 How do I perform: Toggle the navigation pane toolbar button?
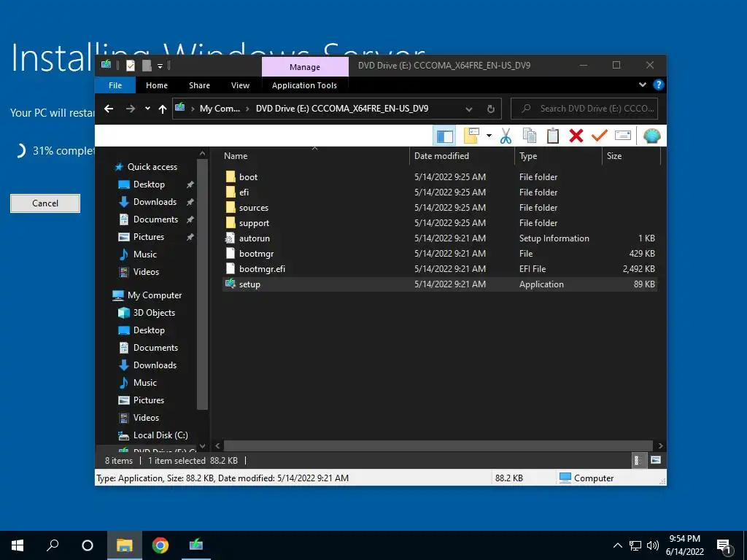[x=444, y=136]
